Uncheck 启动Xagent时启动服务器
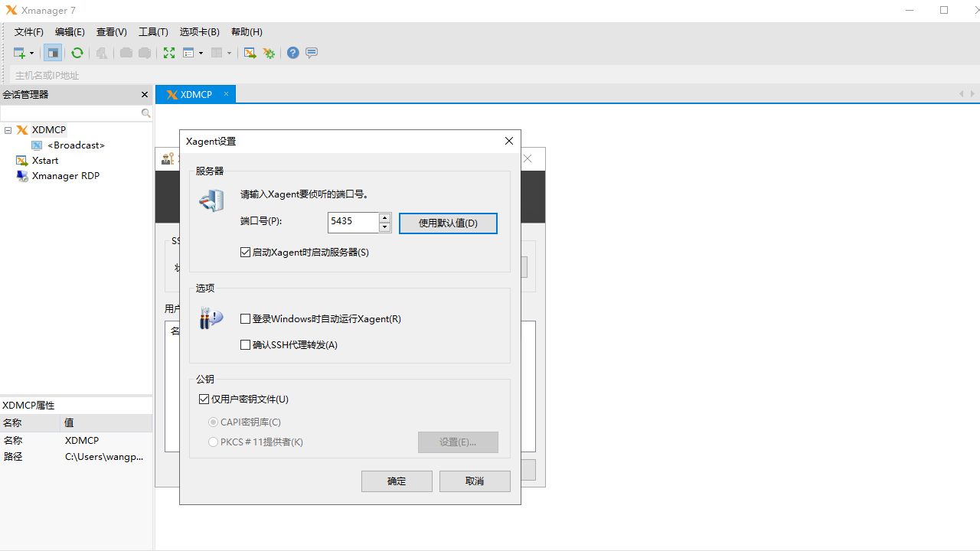 pos(246,252)
